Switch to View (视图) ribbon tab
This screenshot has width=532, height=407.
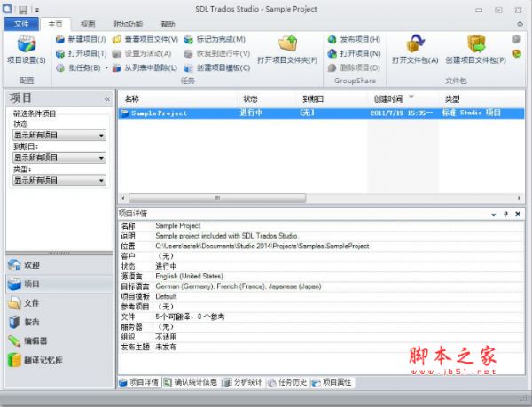[x=88, y=24]
